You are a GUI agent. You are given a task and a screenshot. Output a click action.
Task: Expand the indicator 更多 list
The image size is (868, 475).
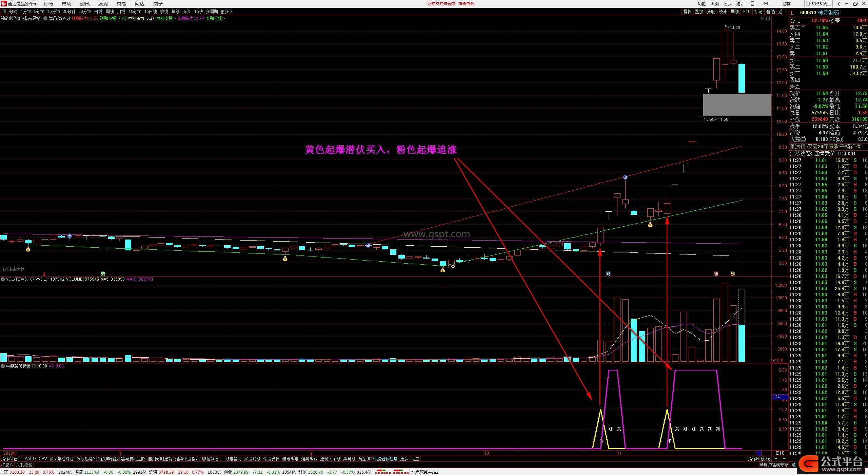(404, 459)
